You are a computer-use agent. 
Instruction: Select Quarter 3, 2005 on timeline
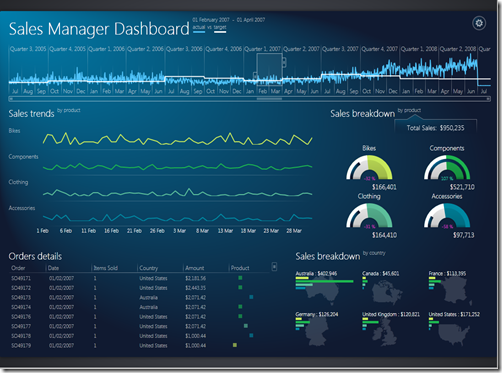(x=28, y=49)
